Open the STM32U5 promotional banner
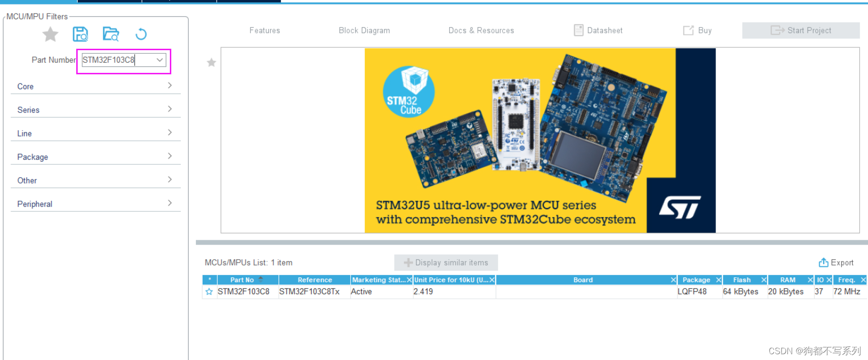This screenshot has width=868, height=360. 540,140
